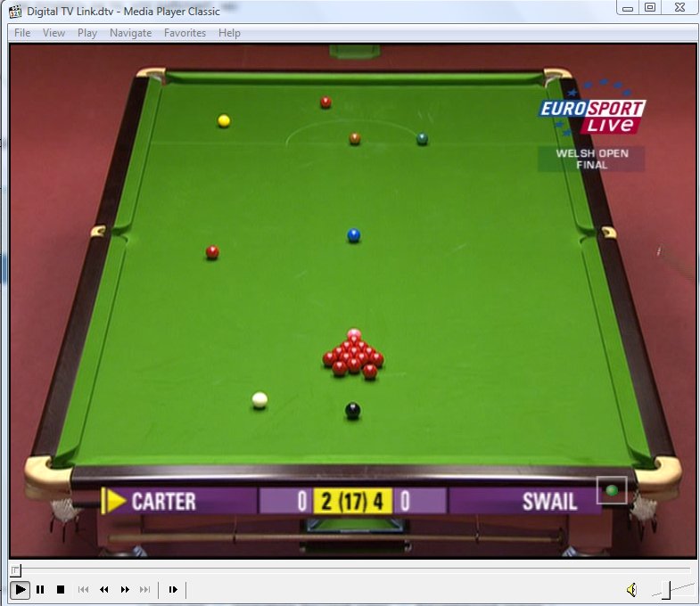This screenshot has width=700, height=606.
Task: Maximize the Media Player Classic window
Action: (650, 8)
